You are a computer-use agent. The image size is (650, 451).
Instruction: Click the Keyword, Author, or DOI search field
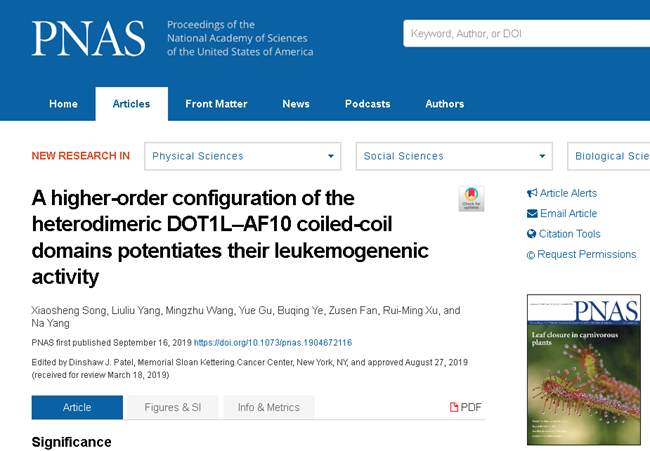point(525,34)
